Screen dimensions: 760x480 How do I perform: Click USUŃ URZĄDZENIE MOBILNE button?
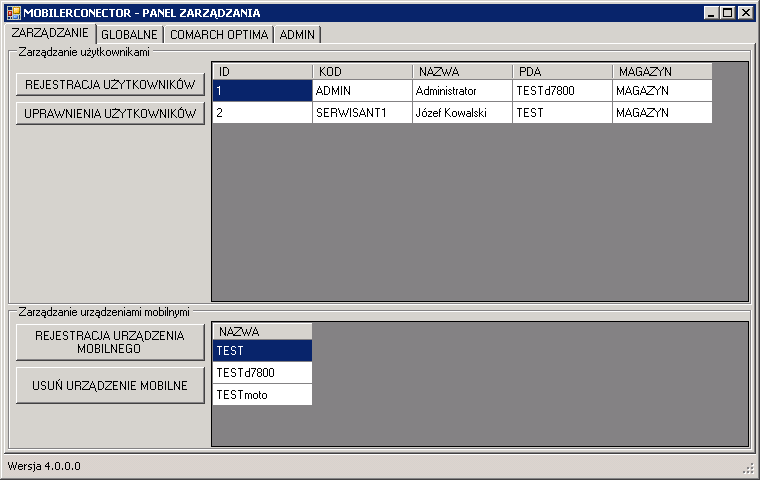[x=110, y=385]
